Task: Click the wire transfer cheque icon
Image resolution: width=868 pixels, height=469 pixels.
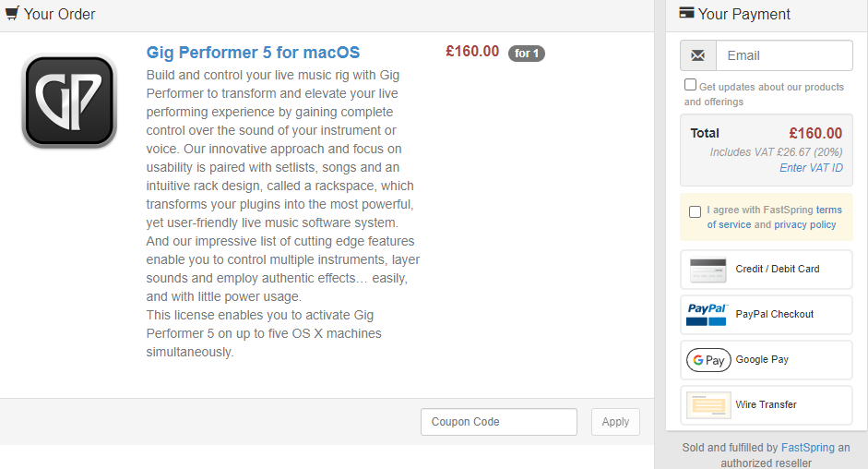Action: pyautogui.click(x=708, y=405)
